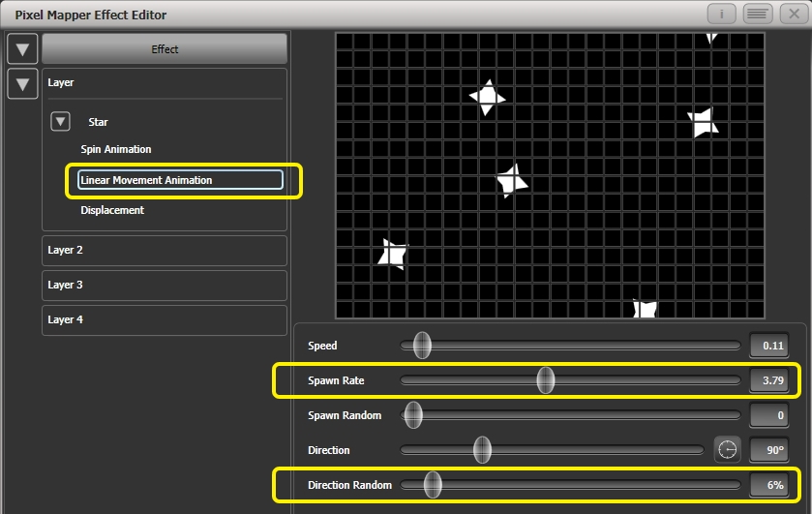Viewport: 812px width, 514px height.
Task: Click the Spawn Rate value field 3.79
Action: pyautogui.click(x=769, y=380)
